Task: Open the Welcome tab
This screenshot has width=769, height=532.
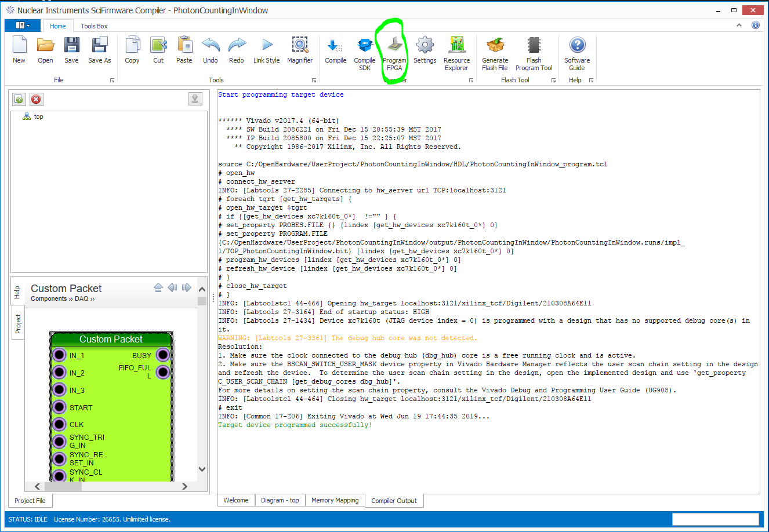Action: click(x=236, y=500)
